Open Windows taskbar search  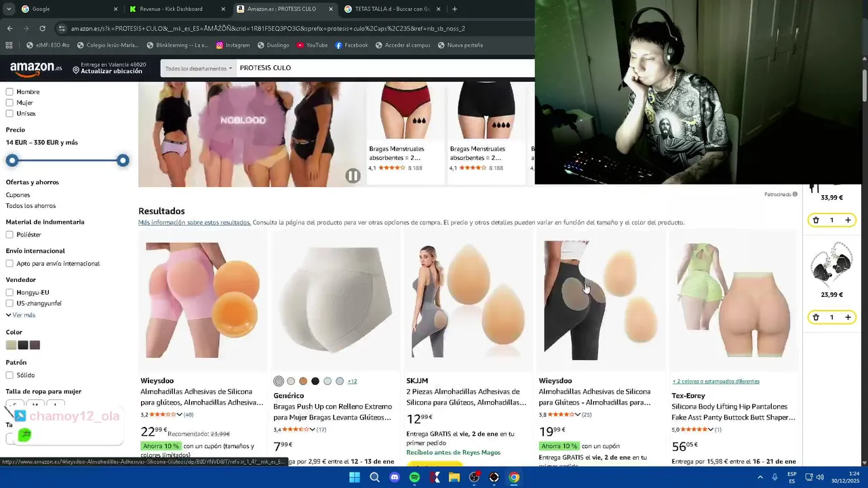pos(374,477)
